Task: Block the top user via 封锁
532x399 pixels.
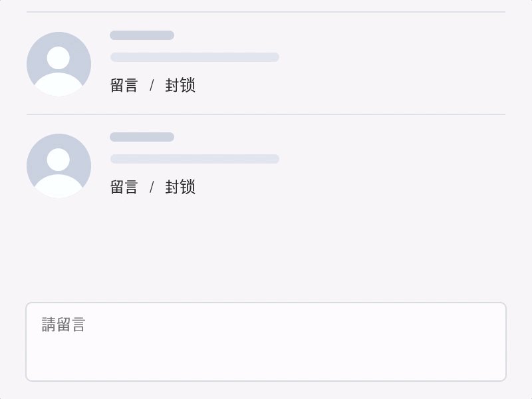Action: pos(180,85)
